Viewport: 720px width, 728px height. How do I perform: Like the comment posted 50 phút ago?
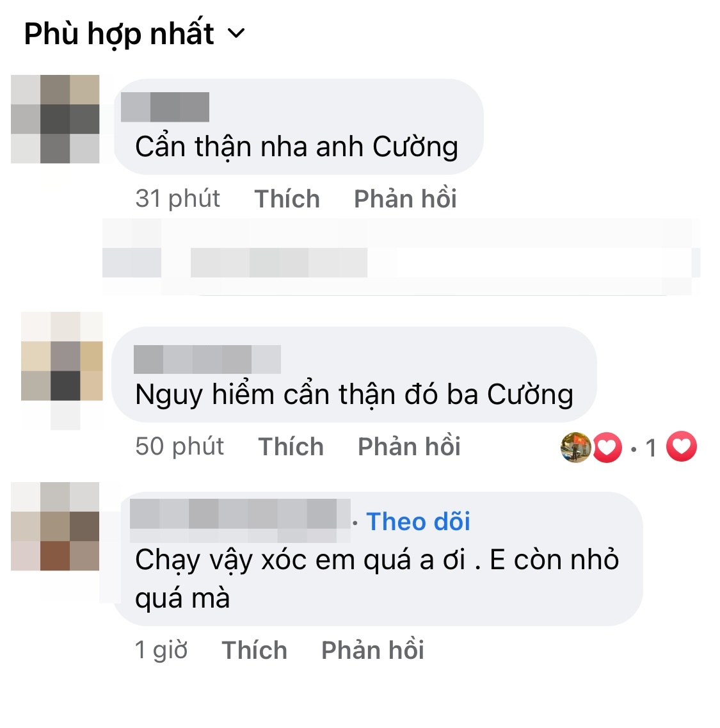pos(291,447)
